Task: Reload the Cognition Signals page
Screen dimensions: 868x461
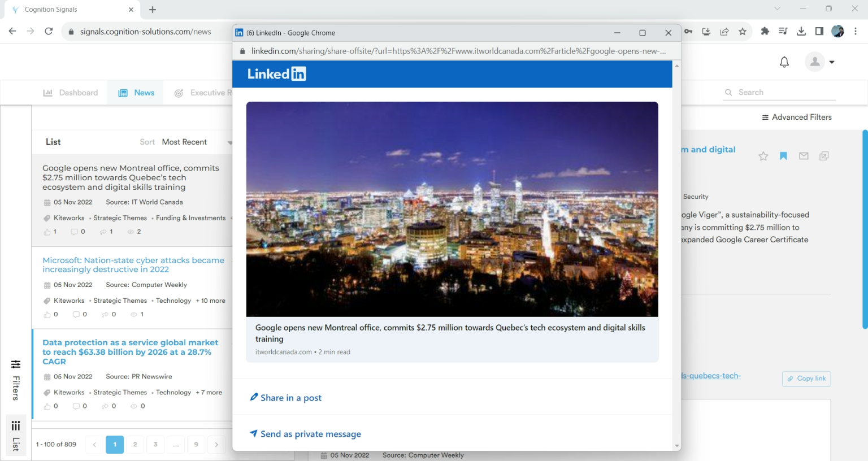Action: pyautogui.click(x=49, y=32)
